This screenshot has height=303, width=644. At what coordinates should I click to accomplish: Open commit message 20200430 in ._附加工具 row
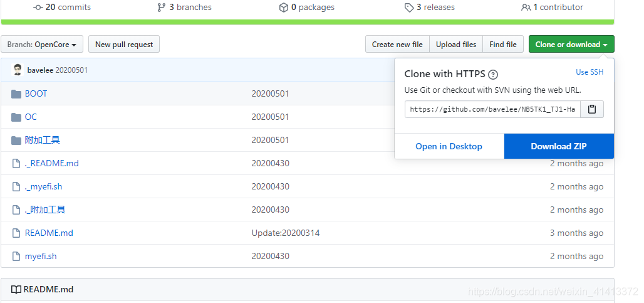tap(270, 210)
